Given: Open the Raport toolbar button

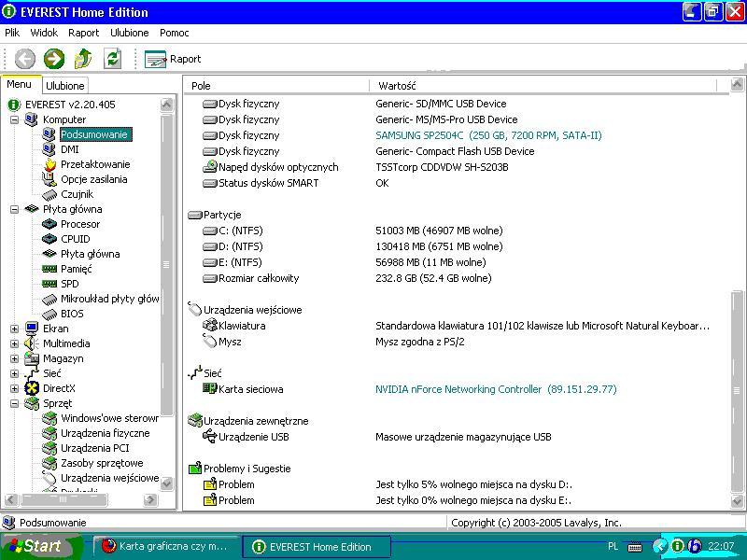Looking at the screenshot, I should point(173,59).
